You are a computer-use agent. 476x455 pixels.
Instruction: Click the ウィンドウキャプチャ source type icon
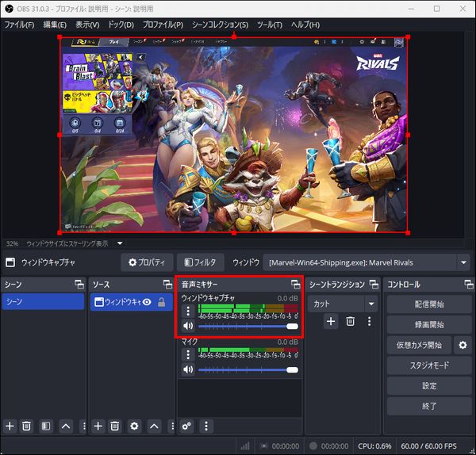(x=99, y=302)
